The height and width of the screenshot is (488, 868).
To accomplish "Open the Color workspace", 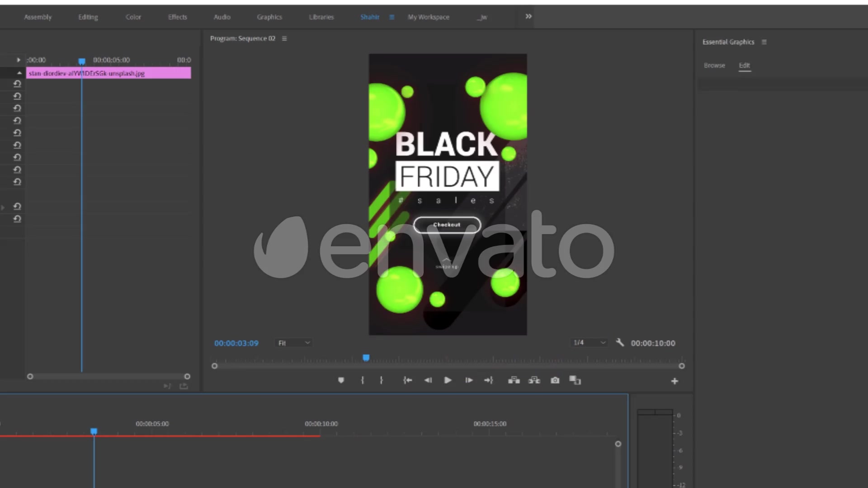I will tap(133, 17).
